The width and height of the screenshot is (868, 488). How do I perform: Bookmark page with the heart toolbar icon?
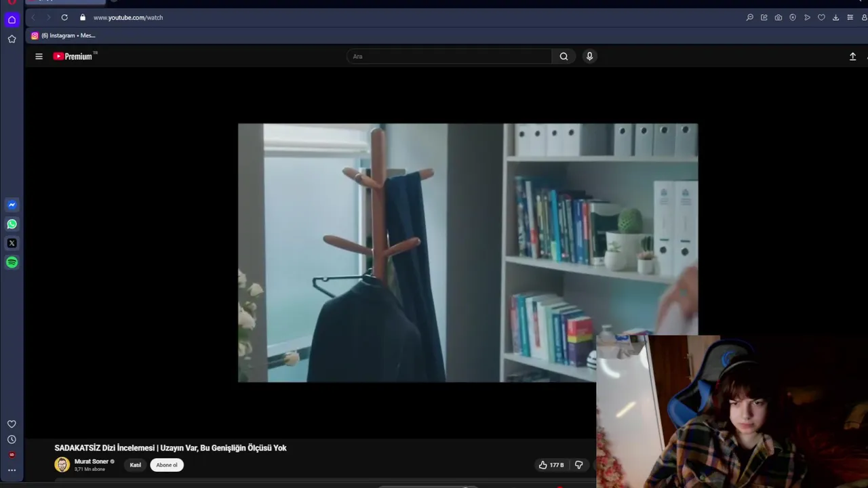click(821, 18)
